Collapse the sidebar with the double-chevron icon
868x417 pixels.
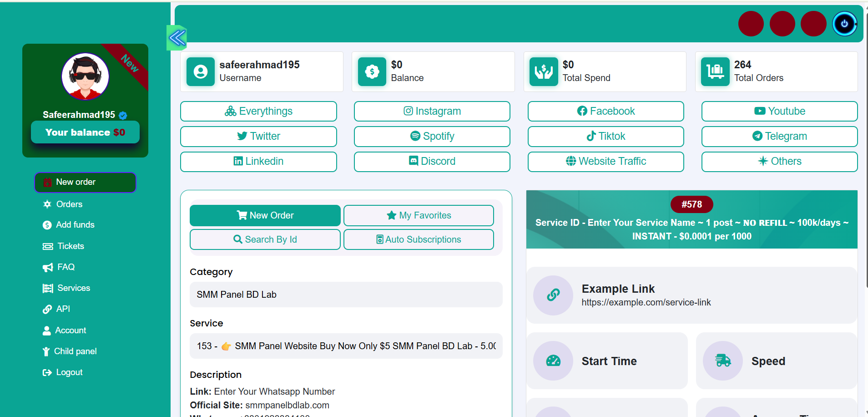177,38
